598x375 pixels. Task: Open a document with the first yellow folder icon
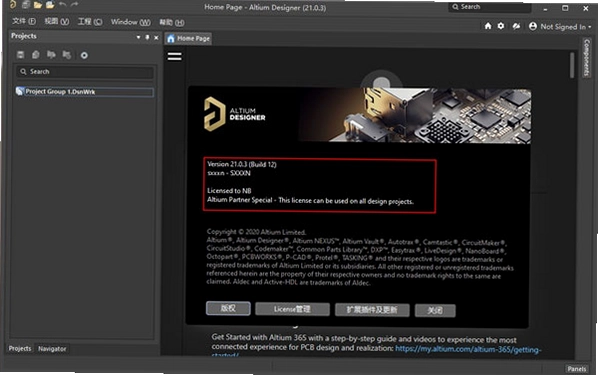point(38,5)
